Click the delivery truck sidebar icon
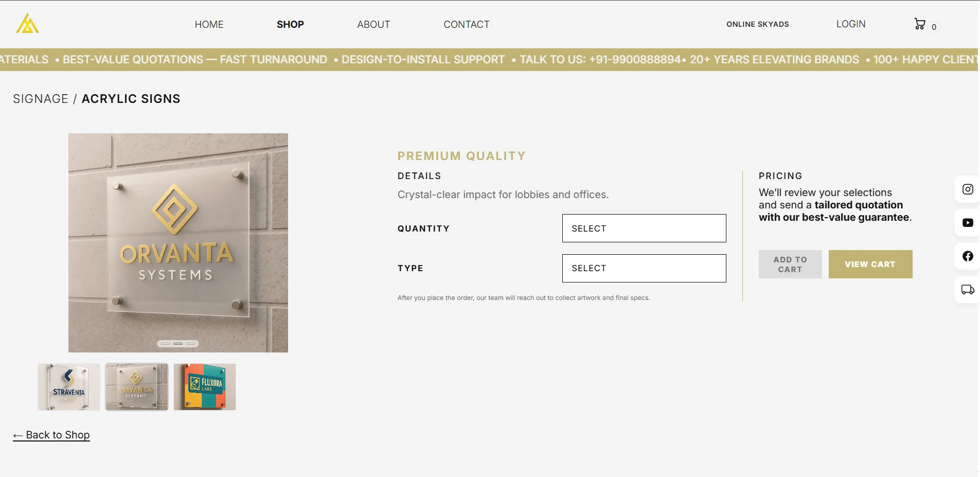This screenshot has height=477, width=980. pyautogui.click(x=968, y=290)
